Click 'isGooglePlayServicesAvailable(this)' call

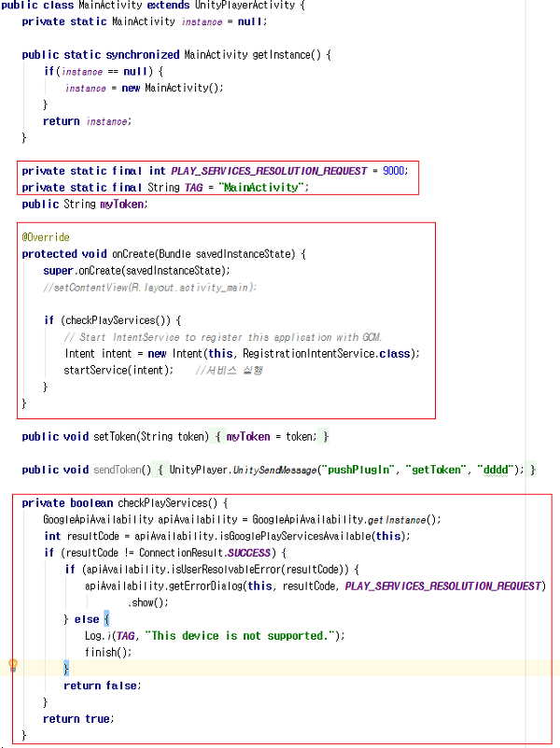click(x=315, y=536)
